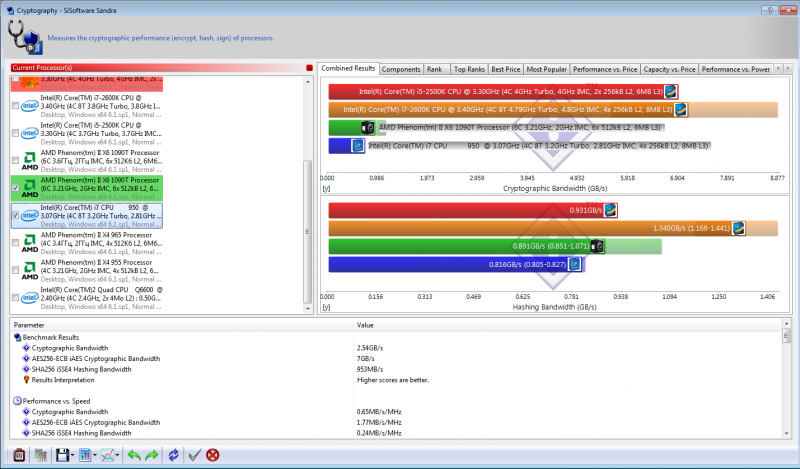Enable checkbox for Intel Core2 Quad Q6600
Screen dimensions: 800x469
(15, 298)
